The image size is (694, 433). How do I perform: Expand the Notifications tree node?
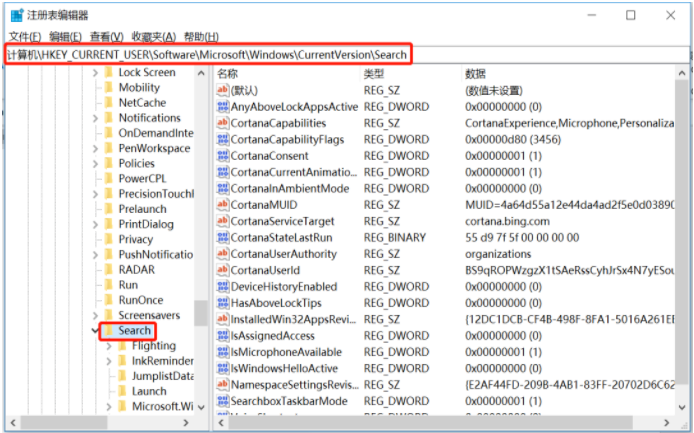pyautogui.click(x=95, y=118)
